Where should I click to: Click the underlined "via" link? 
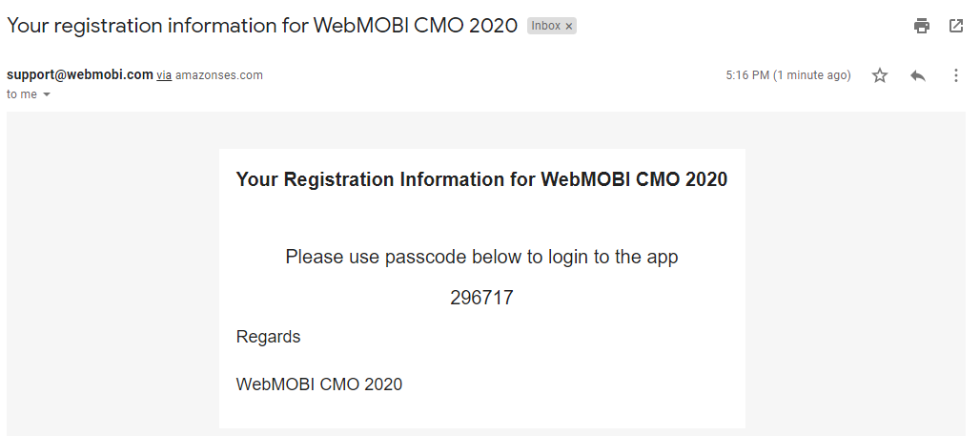[164, 75]
